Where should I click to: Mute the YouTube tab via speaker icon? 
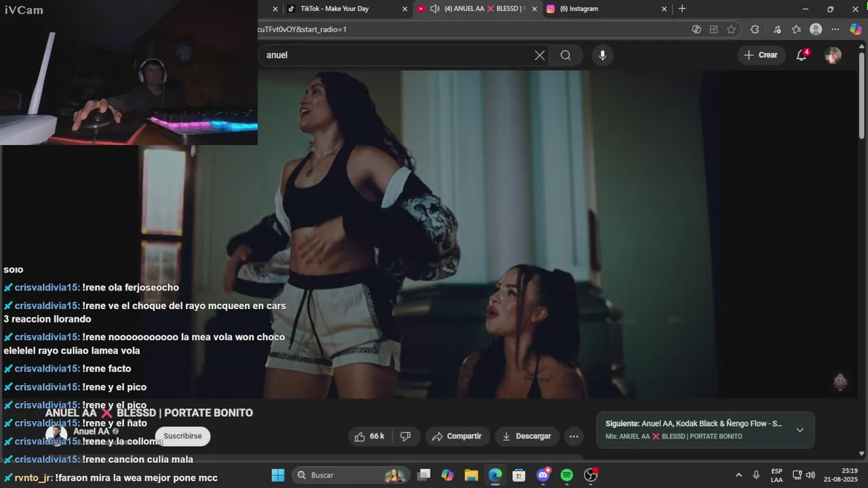point(435,9)
